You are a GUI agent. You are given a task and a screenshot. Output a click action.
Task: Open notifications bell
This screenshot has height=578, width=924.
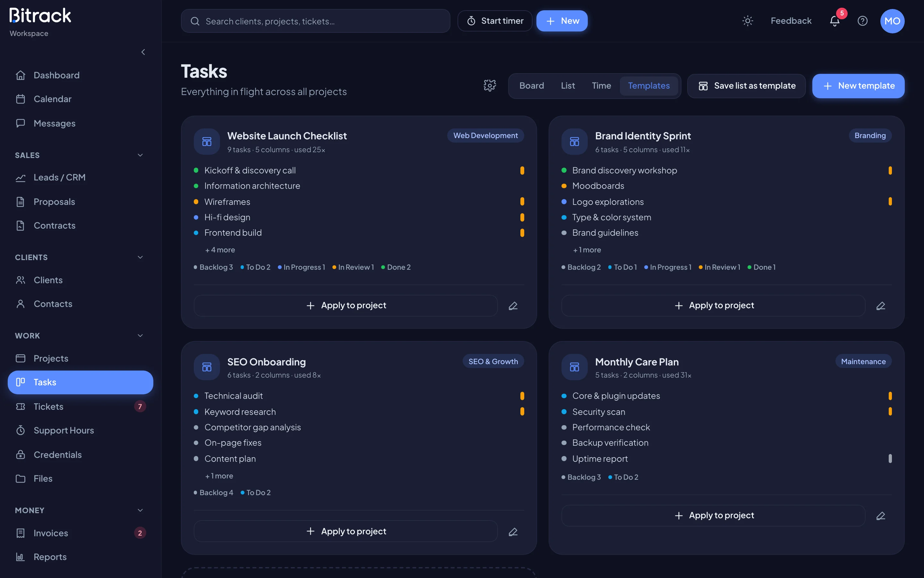(835, 21)
